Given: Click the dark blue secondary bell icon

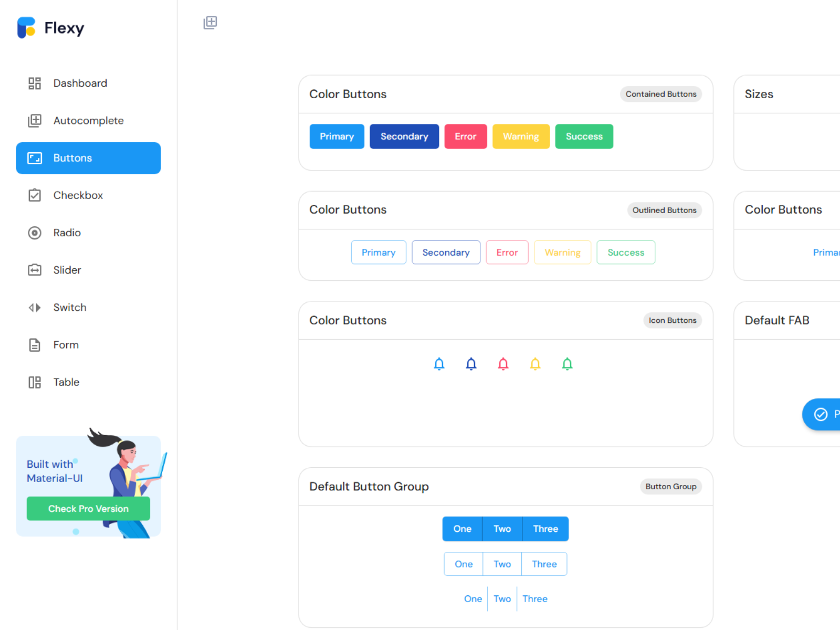Looking at the screenshot, I should (x=471, y=364).
